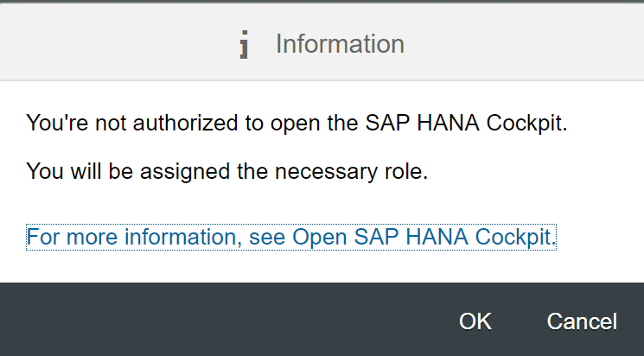Click empty dark footer area left of OK
644x356 pixels.
[216, 320]
